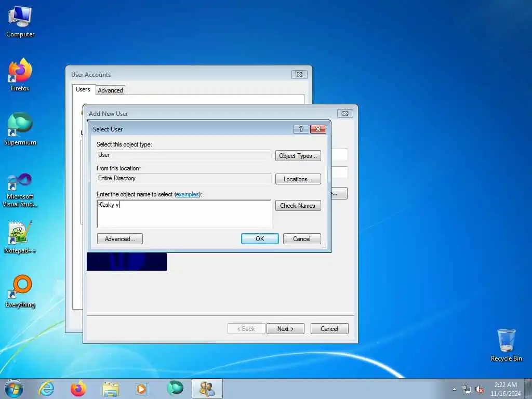Select the Recycle Bin desktop icon

click(x=506, y=345)
